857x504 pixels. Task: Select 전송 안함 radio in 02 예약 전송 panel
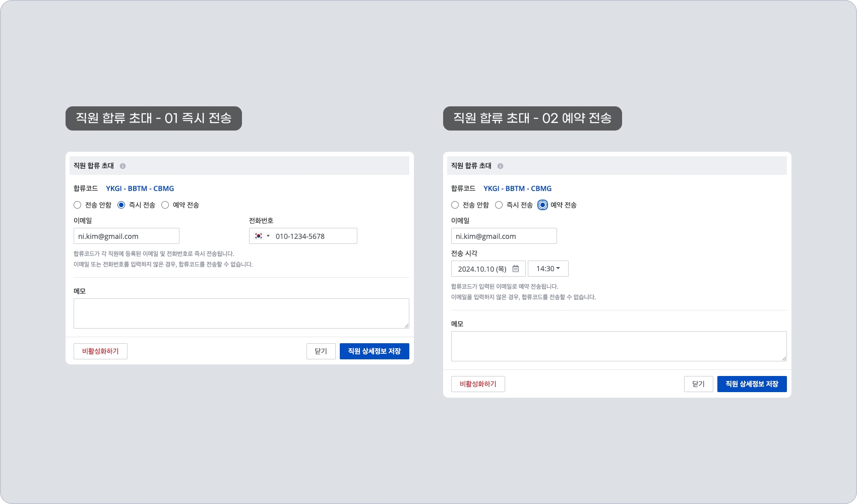tap(455, 205)
